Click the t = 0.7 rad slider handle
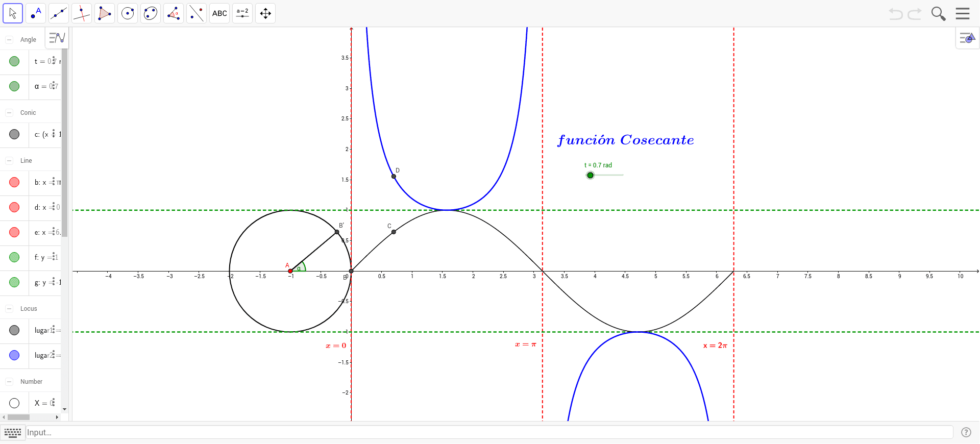The image size is (980, 444). (x=591, y=175)
